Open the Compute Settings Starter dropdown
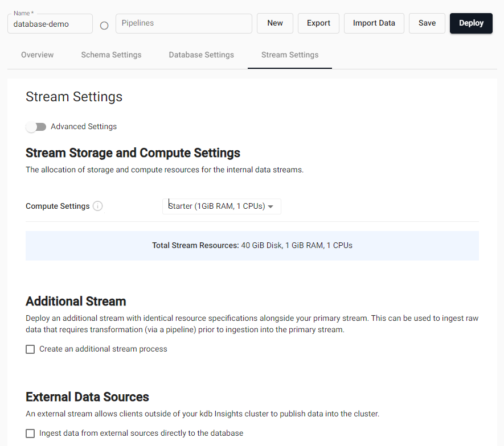This screenshot has width=504, height=446. 222,206
